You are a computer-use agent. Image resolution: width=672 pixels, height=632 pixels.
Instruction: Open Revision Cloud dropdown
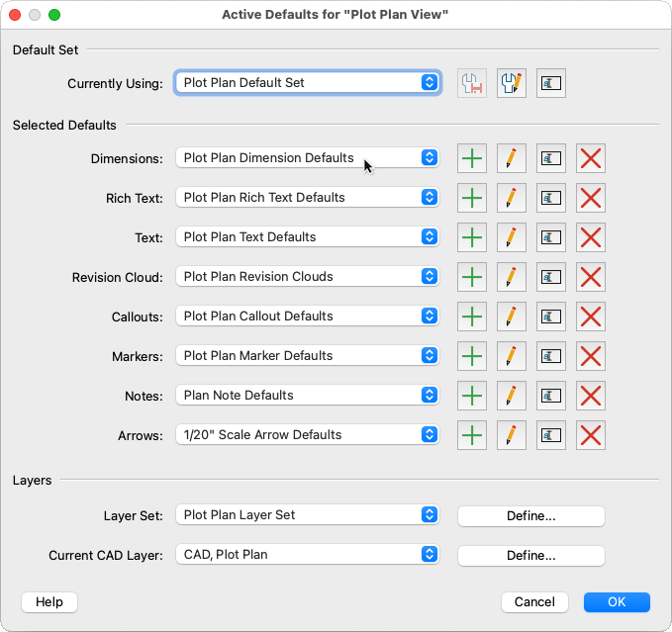click(308, 277)
